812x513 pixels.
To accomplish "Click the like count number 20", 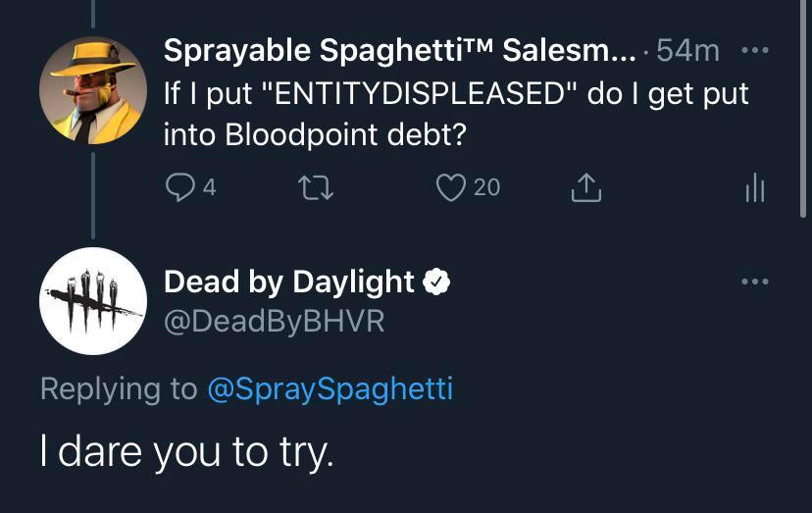I will [x=486, y=186].
